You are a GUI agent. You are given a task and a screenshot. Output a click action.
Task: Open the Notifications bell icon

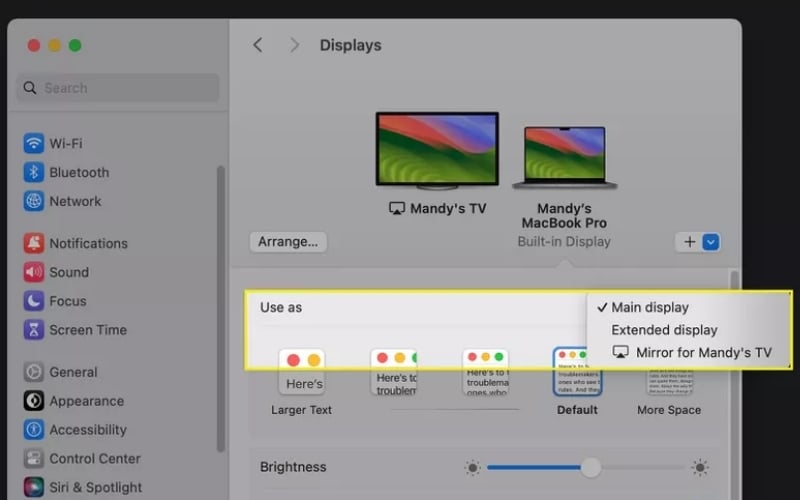(x=33, y=243)
